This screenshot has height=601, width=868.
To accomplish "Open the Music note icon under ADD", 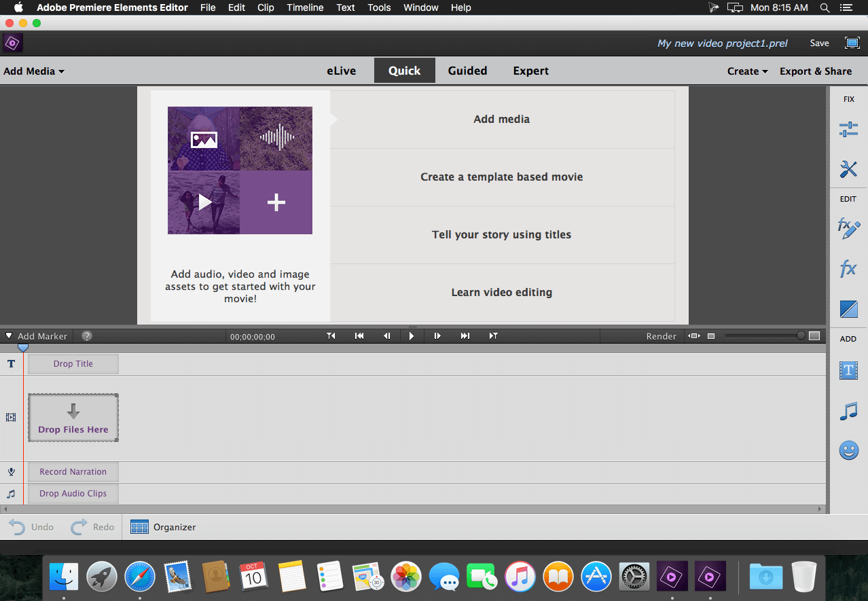I will pos(848,411).
